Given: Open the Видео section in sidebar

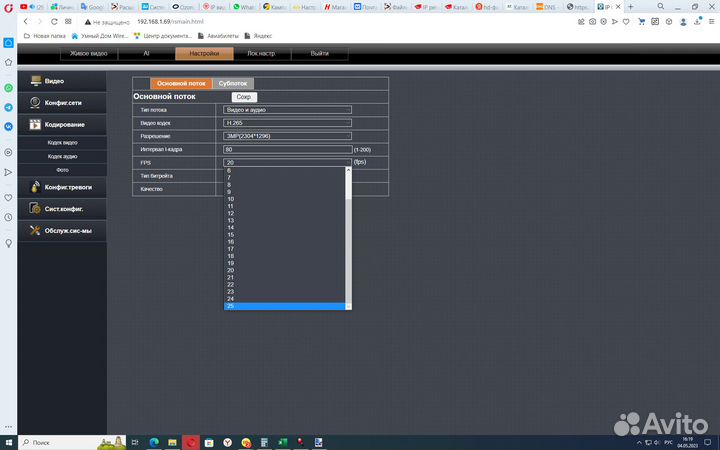Looking at the screenshot, I should (54, 80).
